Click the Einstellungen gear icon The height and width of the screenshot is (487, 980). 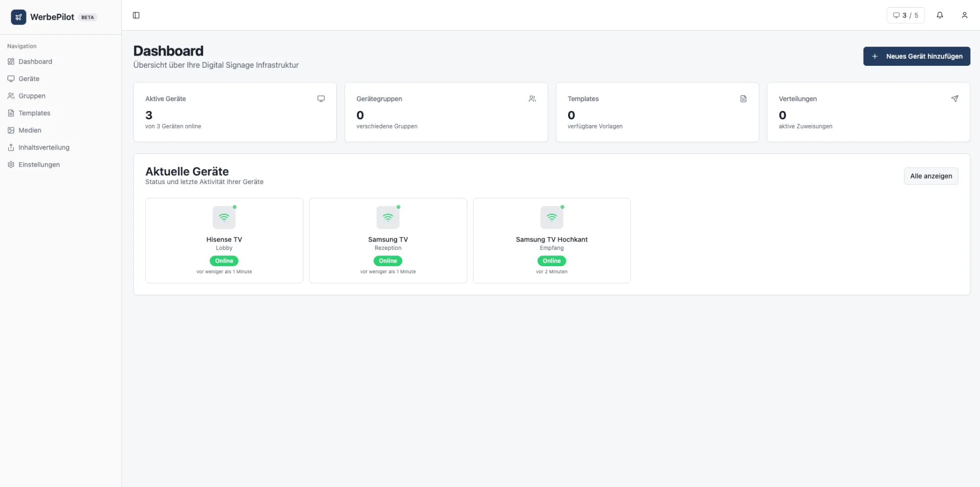coord(11,165)
